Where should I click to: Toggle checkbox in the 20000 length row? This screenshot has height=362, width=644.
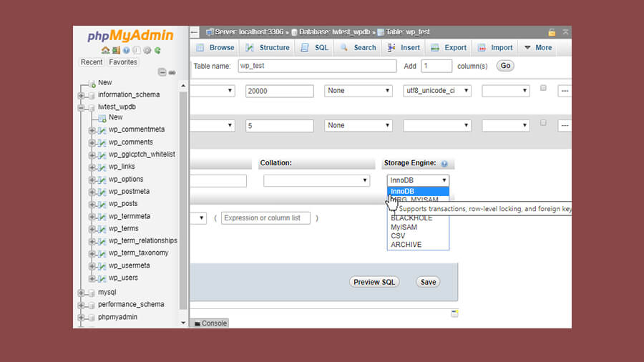point(543,88)
